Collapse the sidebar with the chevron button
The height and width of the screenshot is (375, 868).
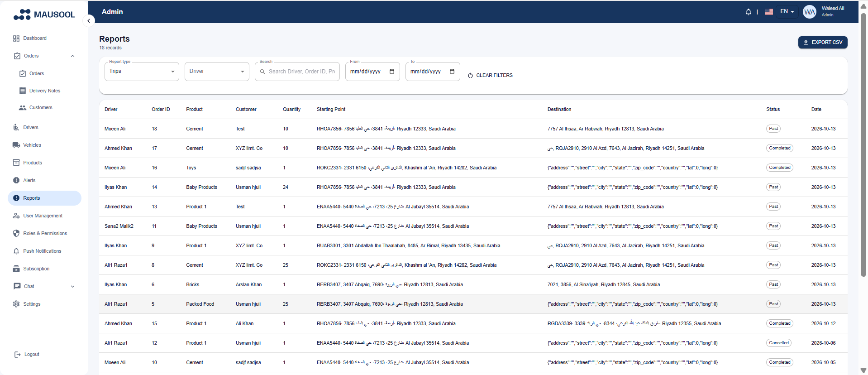point(89,21)
